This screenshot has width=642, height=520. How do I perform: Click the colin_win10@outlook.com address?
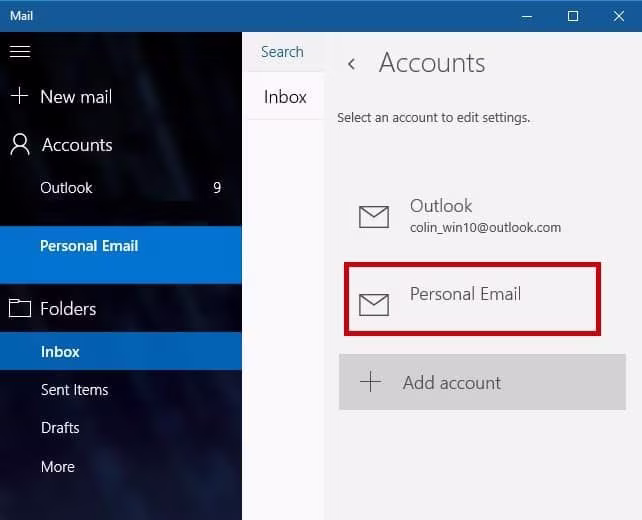(485, 227)
